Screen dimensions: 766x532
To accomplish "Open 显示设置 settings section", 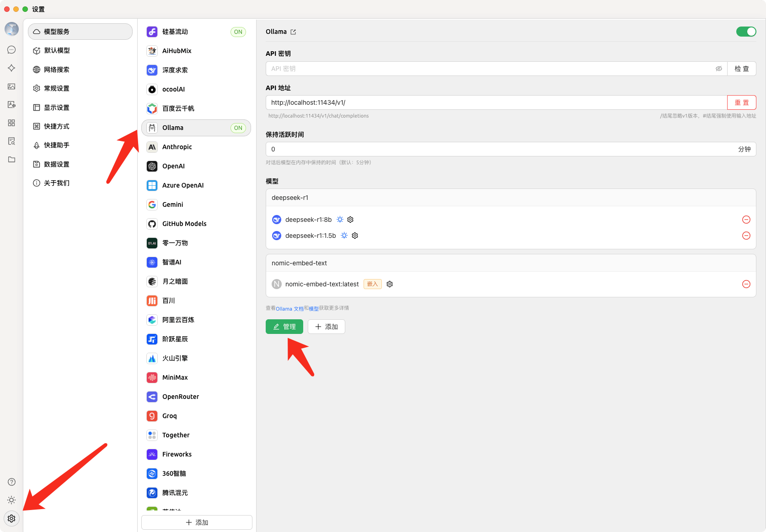I will [x=80, y=107].
